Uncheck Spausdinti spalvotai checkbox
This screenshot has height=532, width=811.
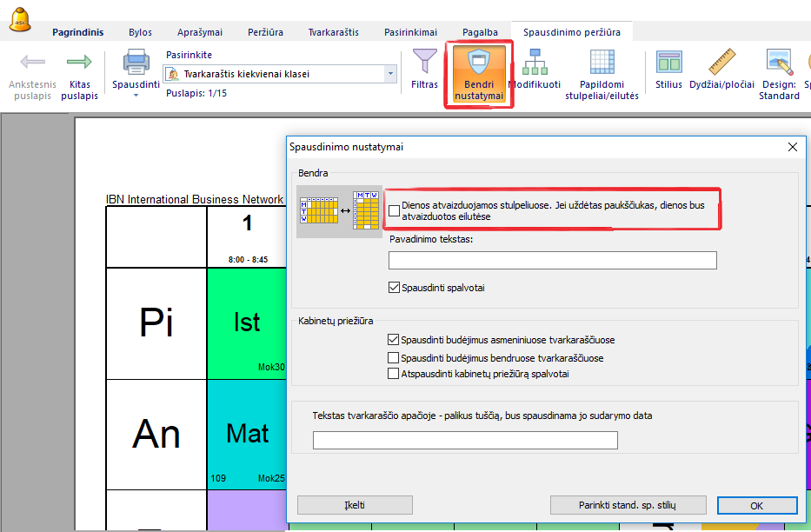(395, 287)
